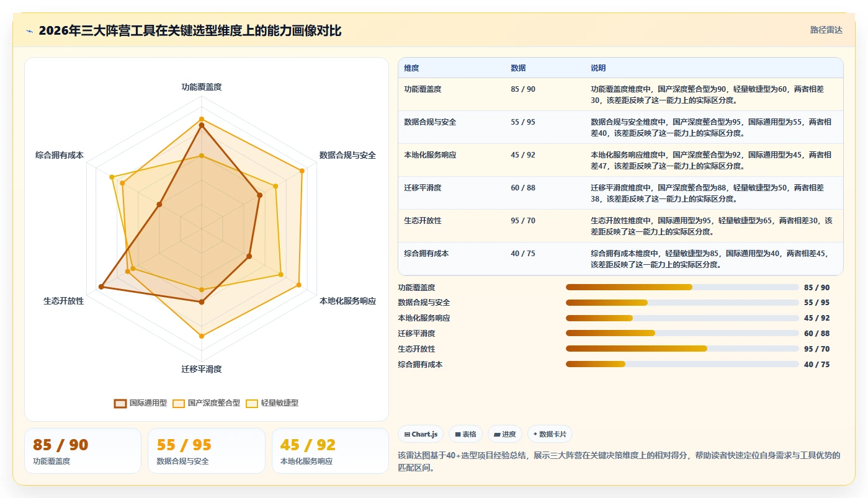
Task: Open the 55 / 95 数据合规与安全 data card
Action: pos(207,451)
